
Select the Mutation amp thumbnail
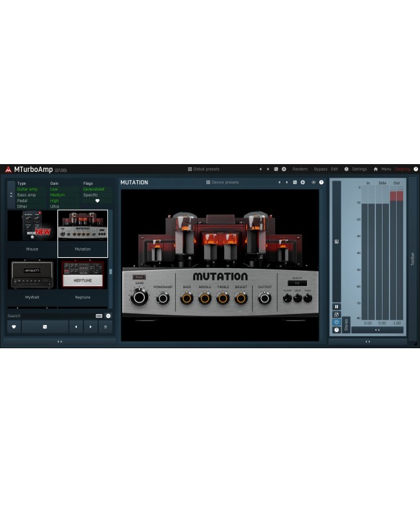point(83,233)
